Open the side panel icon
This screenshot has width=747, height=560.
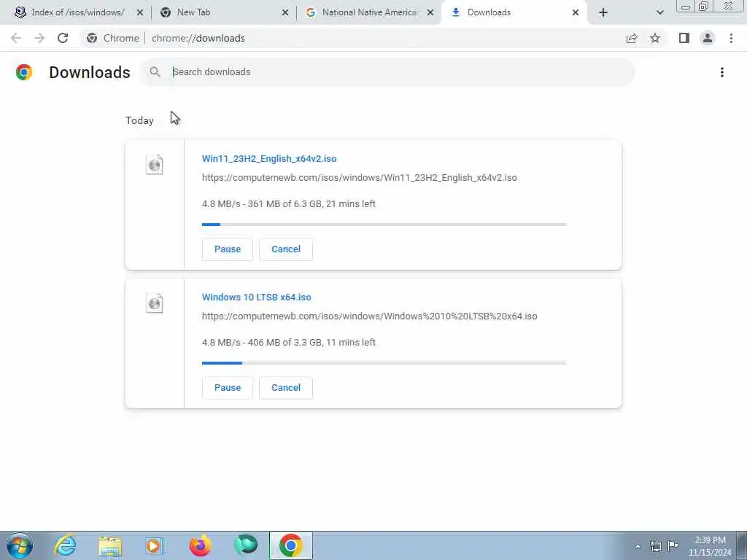coord(684,38)
